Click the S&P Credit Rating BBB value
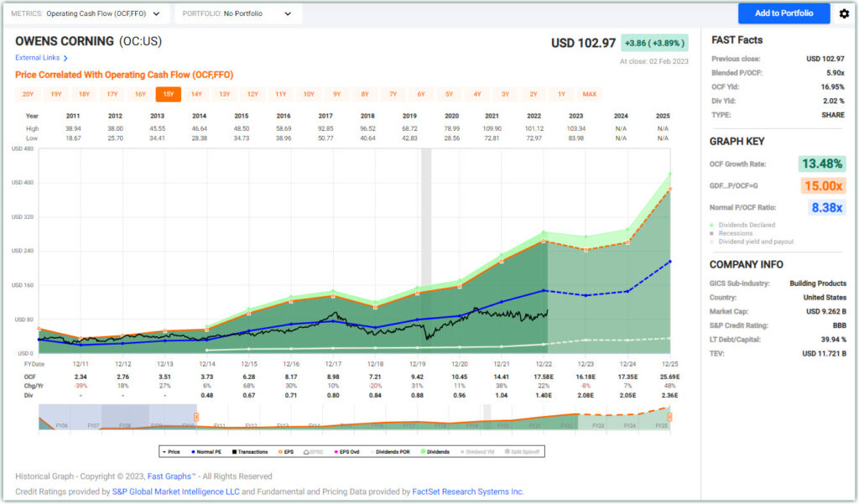Screen dimensions: 859x504 coord(839,326)
